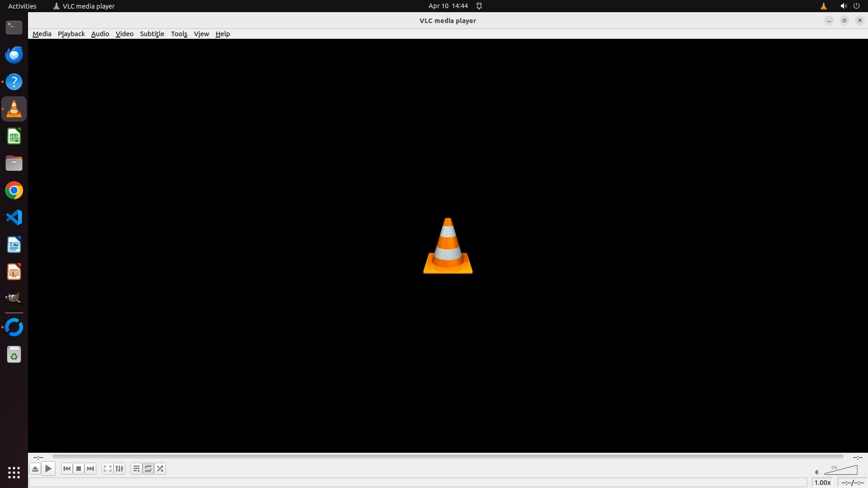Click the elapsed/total time display
Image resolution: width=868 pixels, height=488 pixels.
click(x=852, y=483)
